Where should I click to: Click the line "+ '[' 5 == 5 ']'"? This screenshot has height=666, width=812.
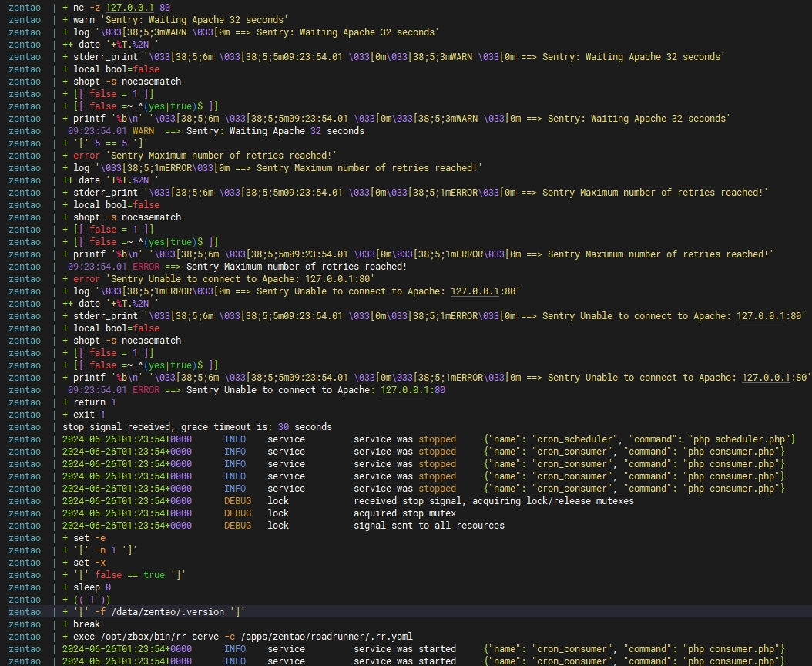(x=105, y=143)
